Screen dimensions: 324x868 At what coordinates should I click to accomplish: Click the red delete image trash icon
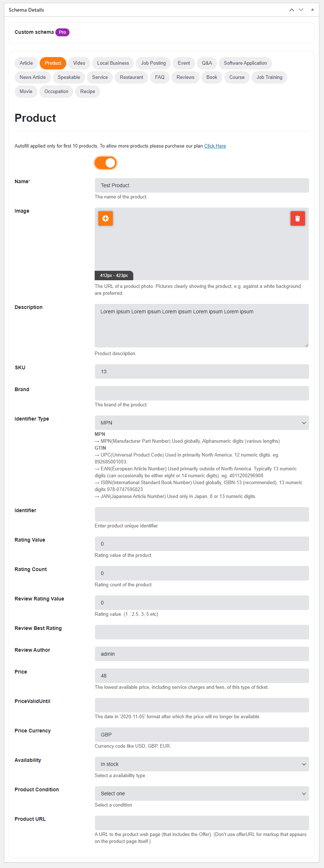[297, 218]
